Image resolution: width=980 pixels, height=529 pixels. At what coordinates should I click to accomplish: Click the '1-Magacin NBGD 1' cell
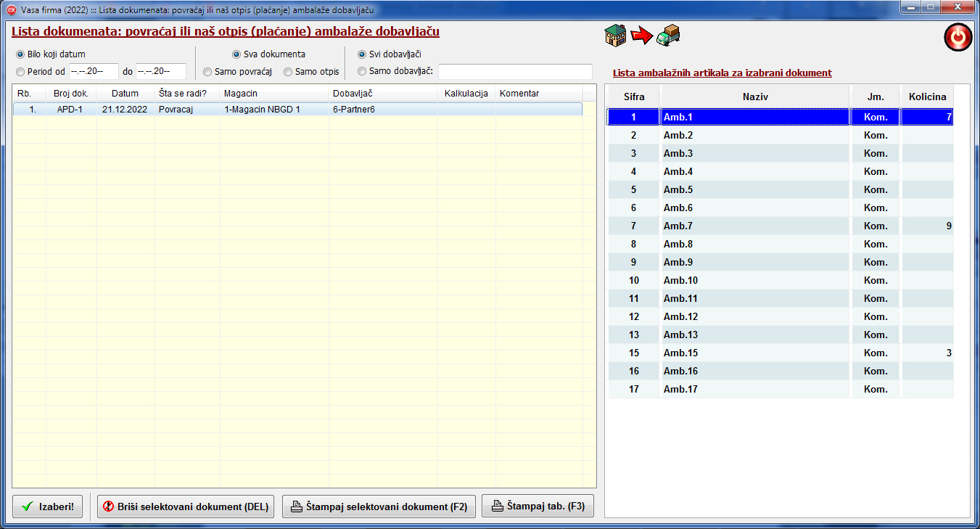274,110
